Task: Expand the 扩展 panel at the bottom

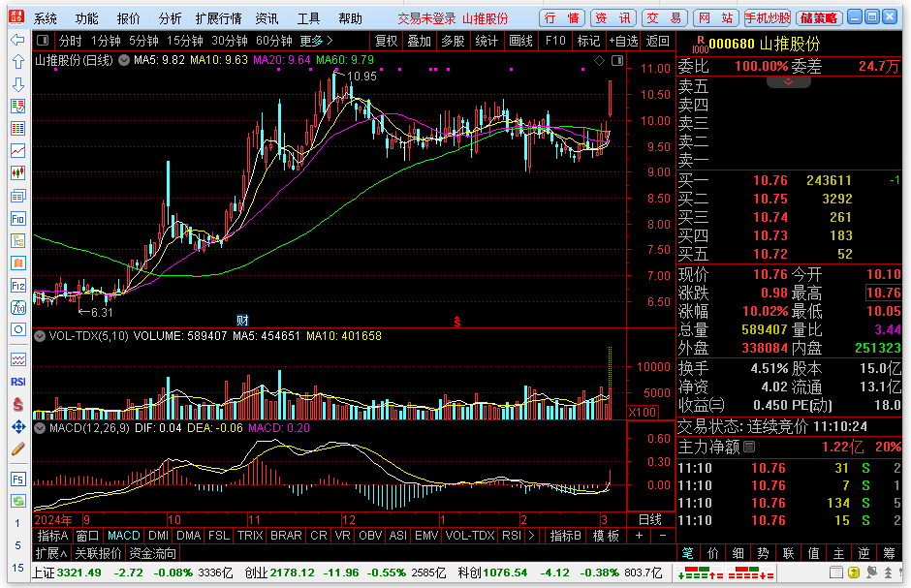Action: pos(51,553)
